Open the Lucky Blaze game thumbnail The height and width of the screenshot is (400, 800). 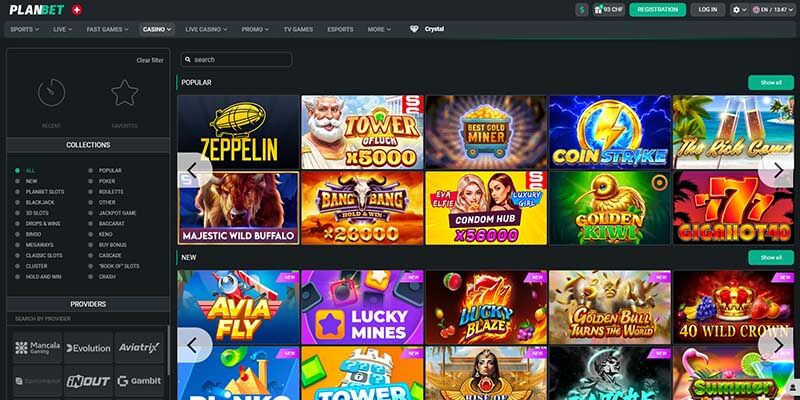tap(486, 307)
